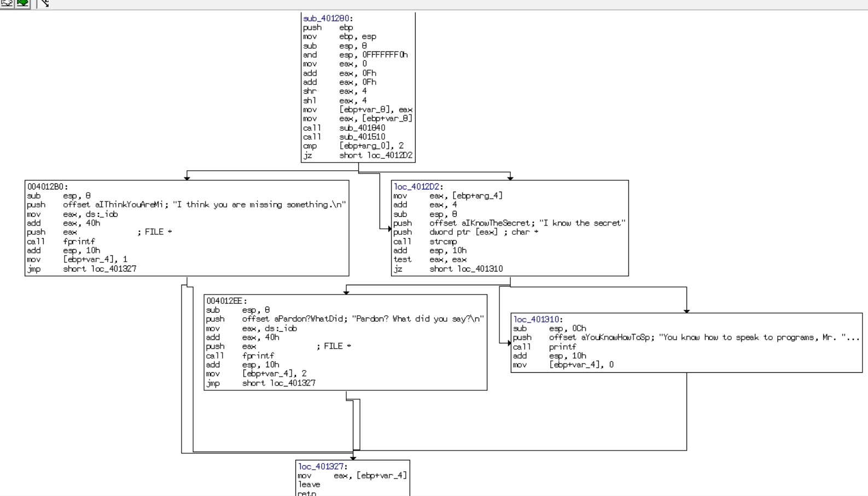868x496 pixels.
Task: Select mov eax, [ebp+arg_4] line
Action: (x=448, y=195)
